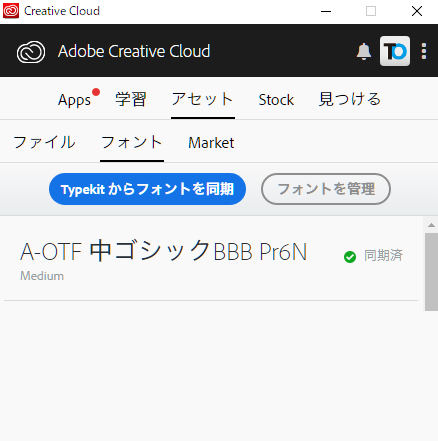Select the A-OTF 中ゴシックBBB Pr6N font entry
This screenshot has height=441, width=438.
click(211, 259)
